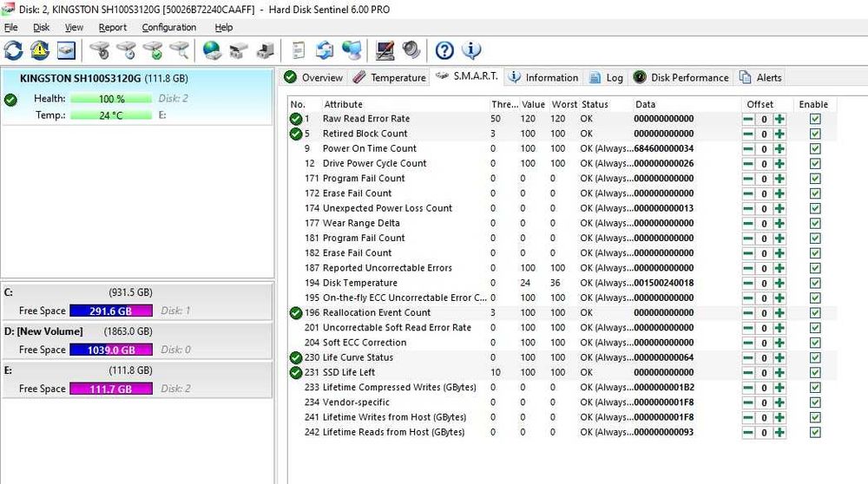The image size is (868, 484).
Task: Increase offset for Wear Range Delta
Action: (779, 224)
